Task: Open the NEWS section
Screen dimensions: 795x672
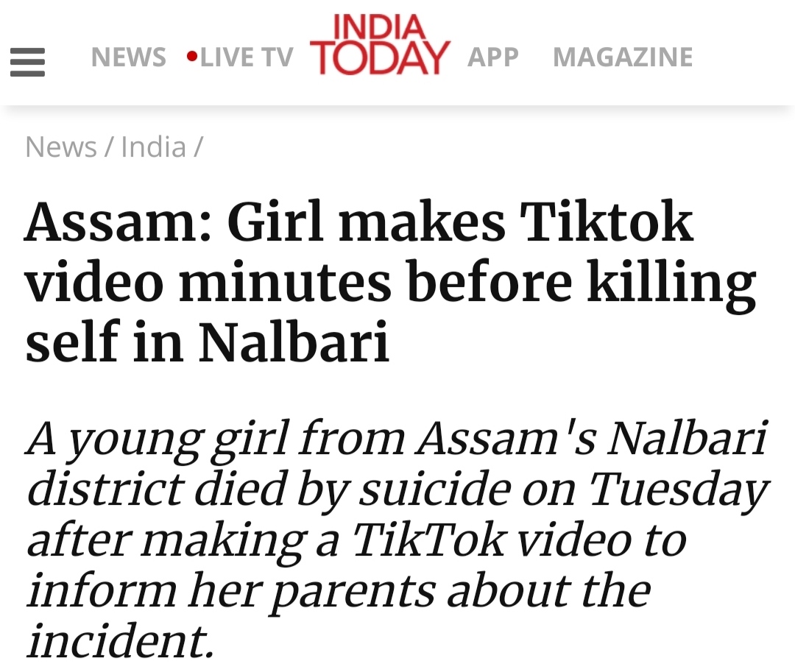Action: (128, 57)
